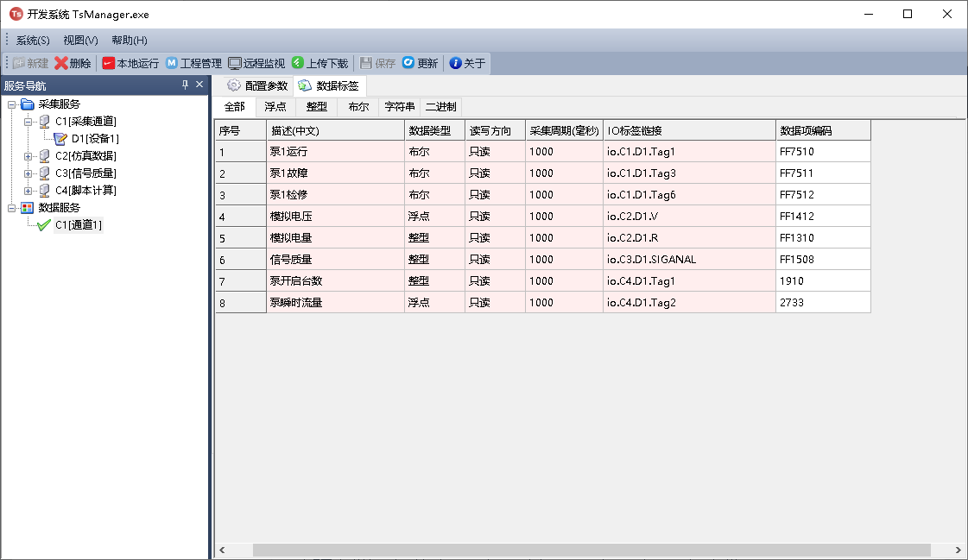Viewport: 968px width, 560px height.
Task: Open 工程管理 project management toolbar icon
Action: click(x=172, y=63)
